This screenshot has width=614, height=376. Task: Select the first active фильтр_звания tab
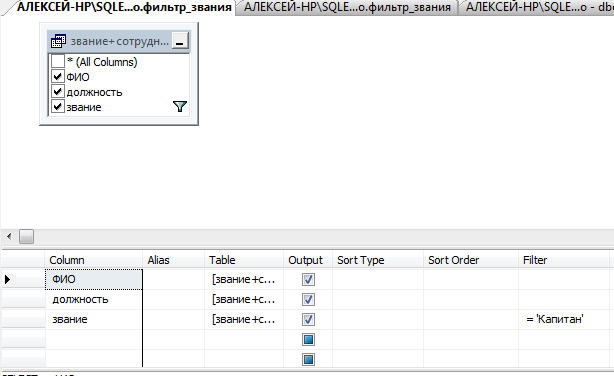click(x=124, y=7)
